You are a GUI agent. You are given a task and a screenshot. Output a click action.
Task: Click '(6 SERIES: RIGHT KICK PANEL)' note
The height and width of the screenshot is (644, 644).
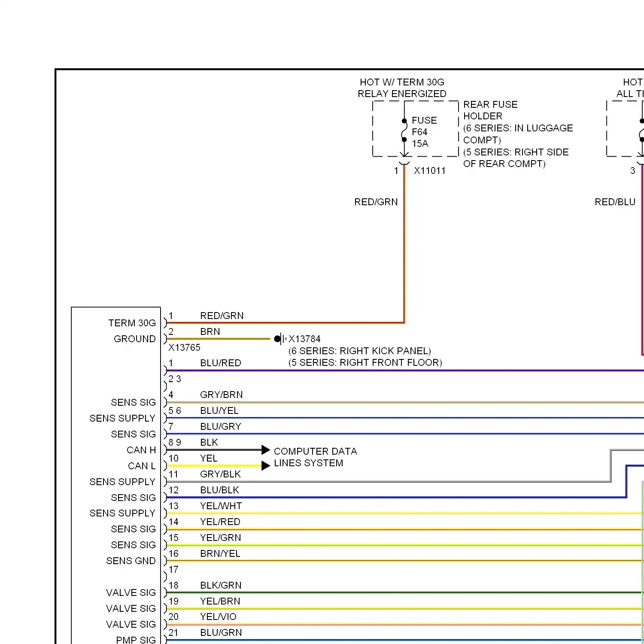[360, 351]
